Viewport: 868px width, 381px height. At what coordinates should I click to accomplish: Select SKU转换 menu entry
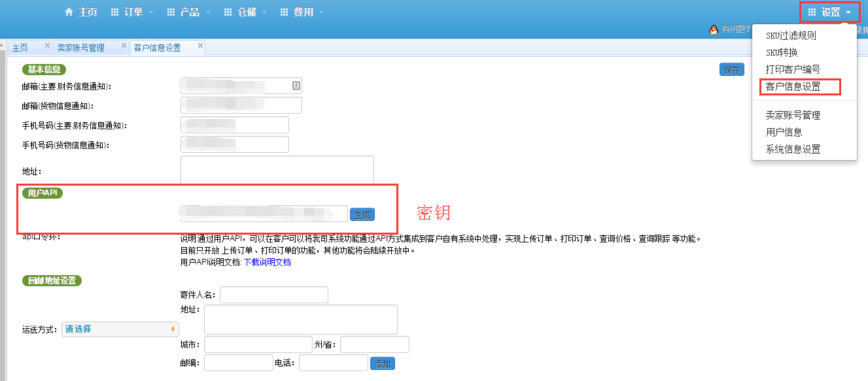782,52
